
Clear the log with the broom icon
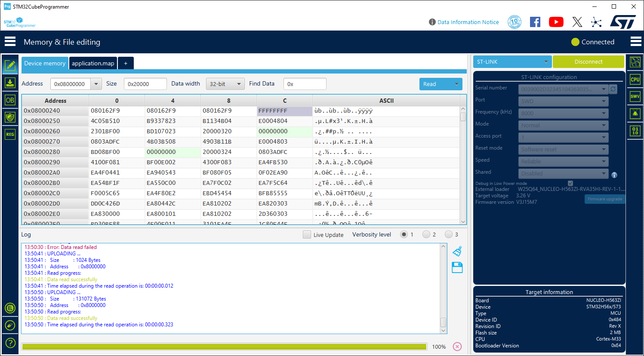tap(457, 251)
